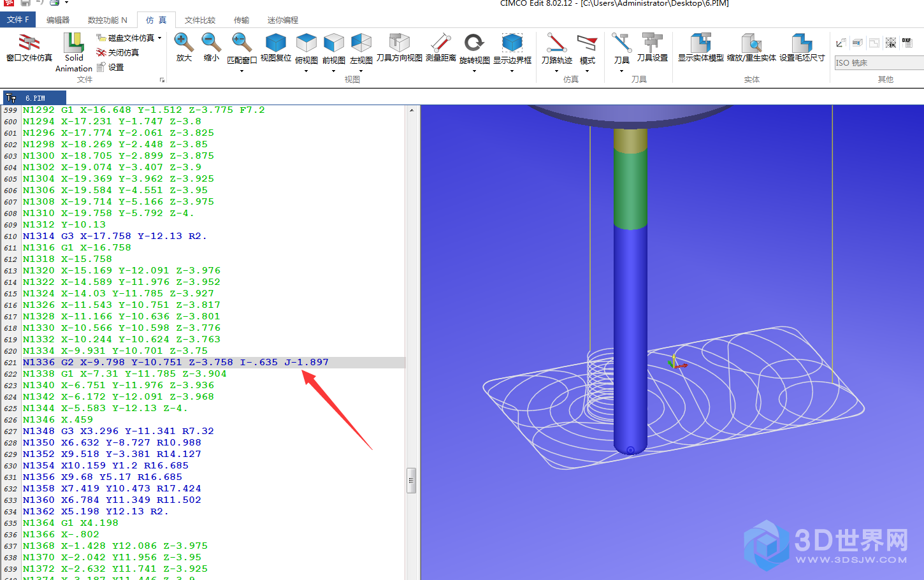
Task: Open the 文件 F menu
Action: coord(18,20)
